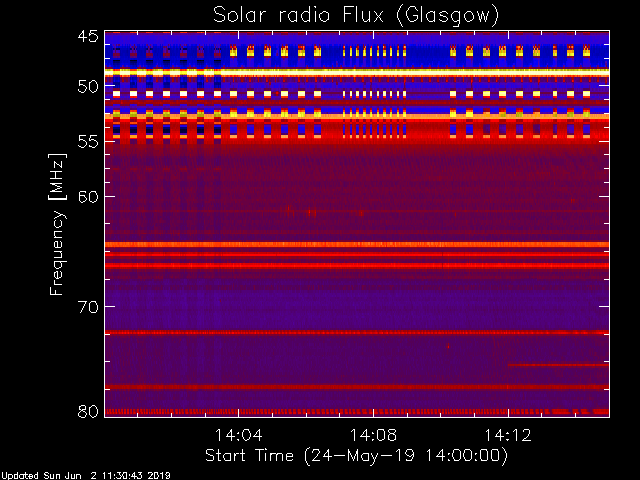Click the 'Solar radio Flux (Glasgow)' title

pos(356,16)
